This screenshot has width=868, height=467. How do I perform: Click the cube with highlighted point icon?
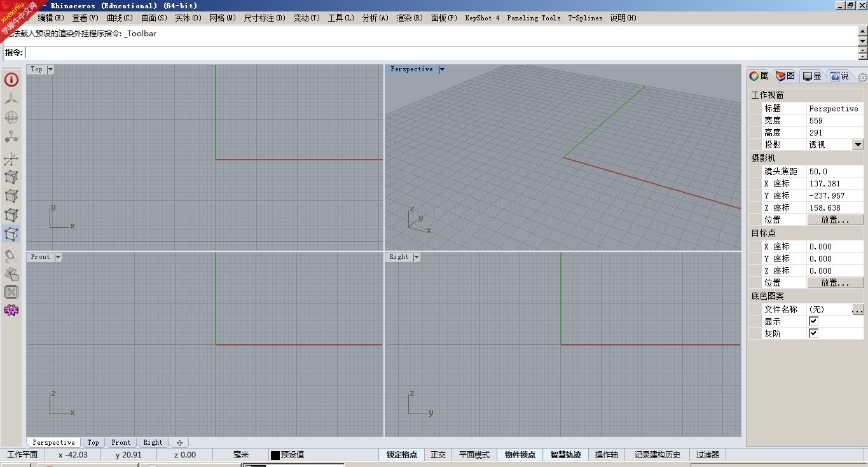(11, 177)
